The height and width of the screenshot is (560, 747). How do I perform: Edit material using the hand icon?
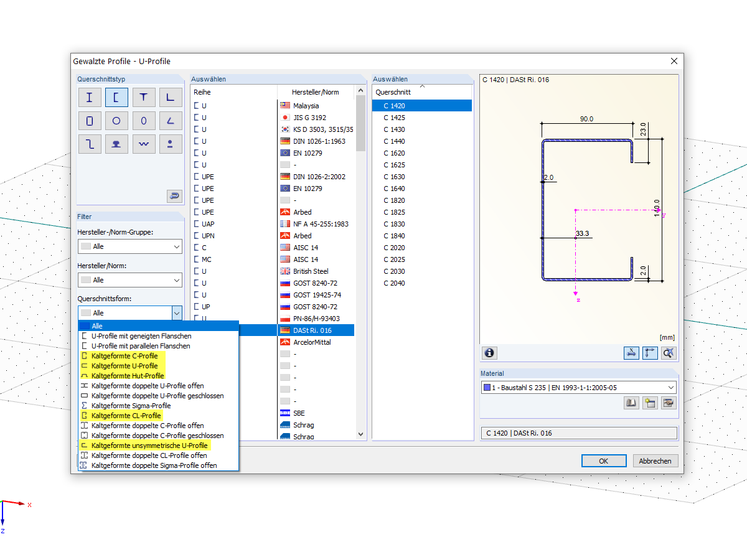(669, 403)
